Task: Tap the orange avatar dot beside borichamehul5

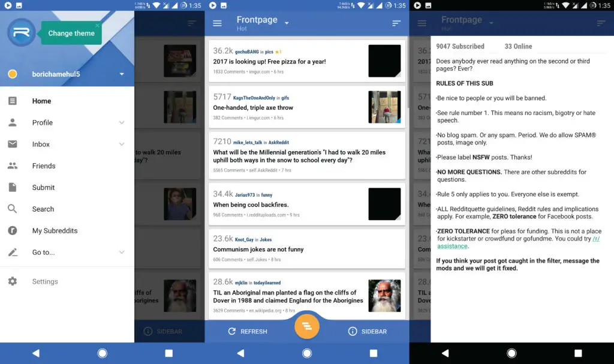Action: tap(13, 74)
